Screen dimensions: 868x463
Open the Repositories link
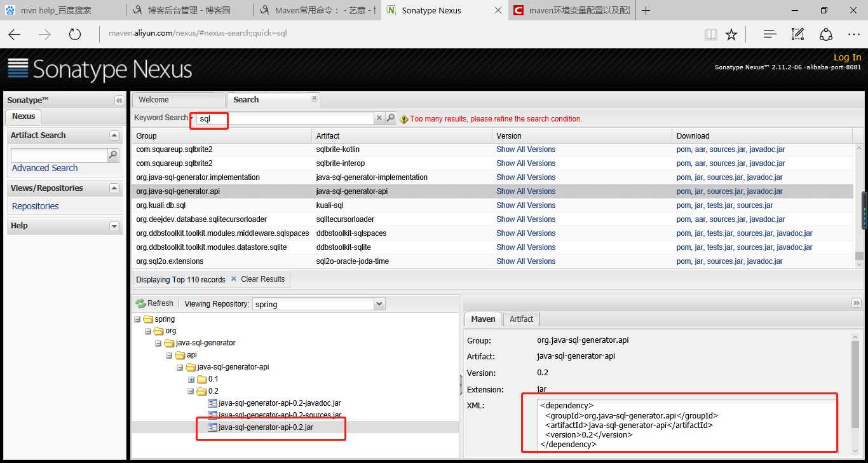[x=35, y=206]
